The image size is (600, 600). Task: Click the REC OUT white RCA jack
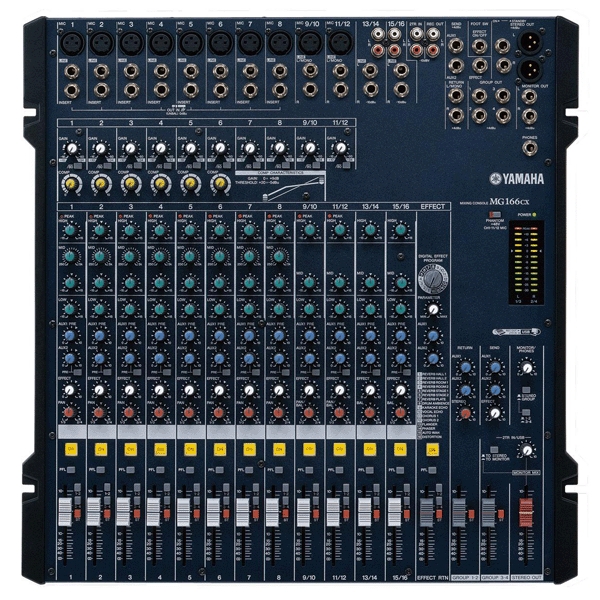433,34
